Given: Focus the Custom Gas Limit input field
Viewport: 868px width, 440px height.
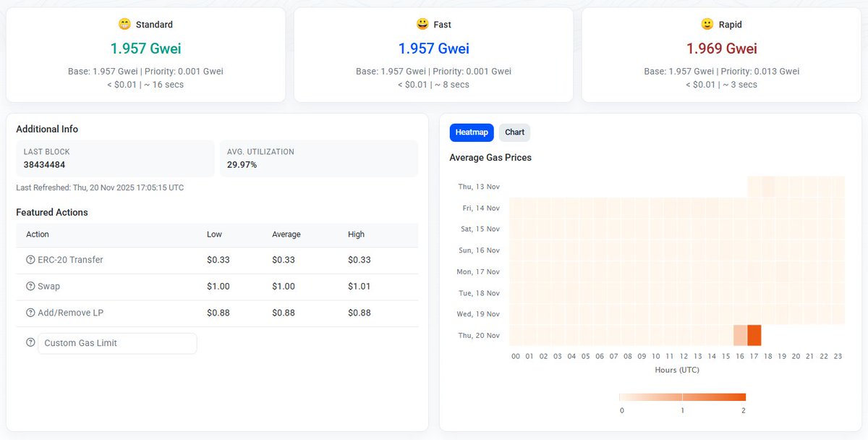Looking at the screenshot, I should (x=117, y=343).
